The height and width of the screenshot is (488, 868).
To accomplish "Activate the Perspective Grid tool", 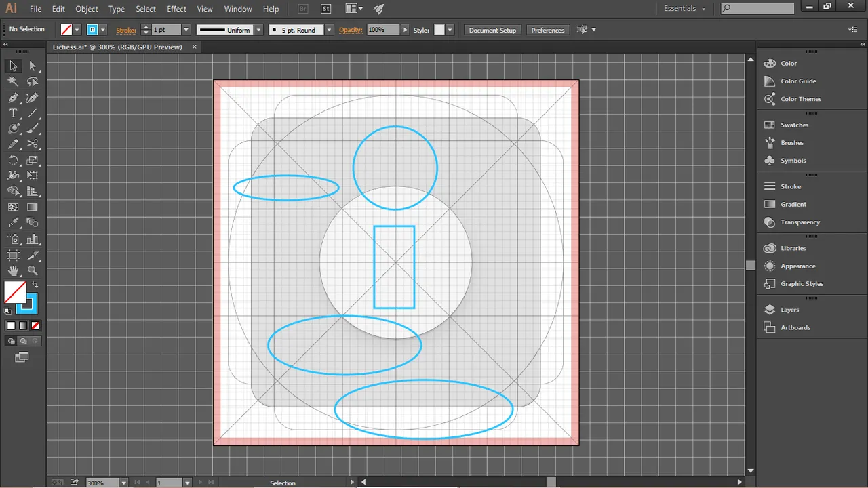I will tap(33, 192).
